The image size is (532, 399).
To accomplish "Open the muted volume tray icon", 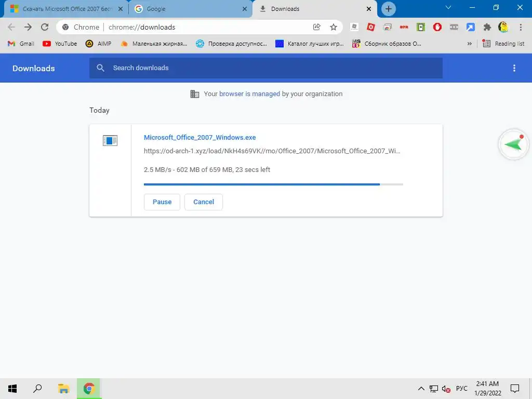I will click(x=446, y=389).
